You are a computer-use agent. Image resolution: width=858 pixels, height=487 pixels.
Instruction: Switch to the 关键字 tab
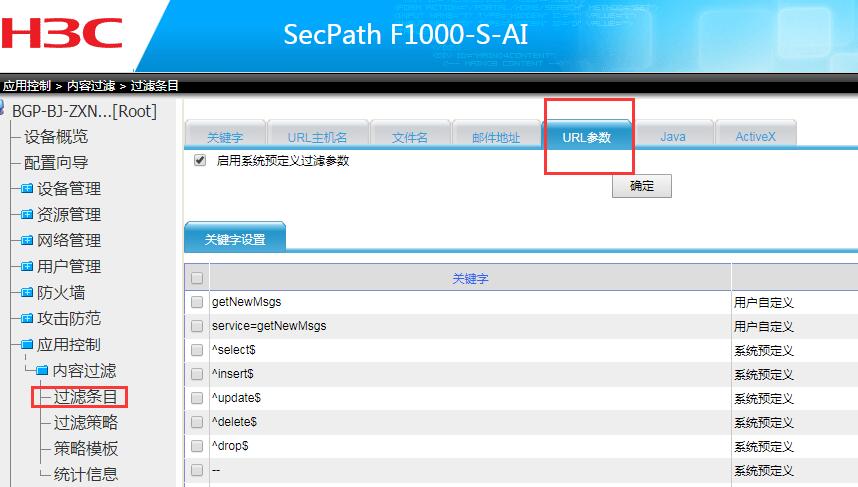[x=225, y=134]
